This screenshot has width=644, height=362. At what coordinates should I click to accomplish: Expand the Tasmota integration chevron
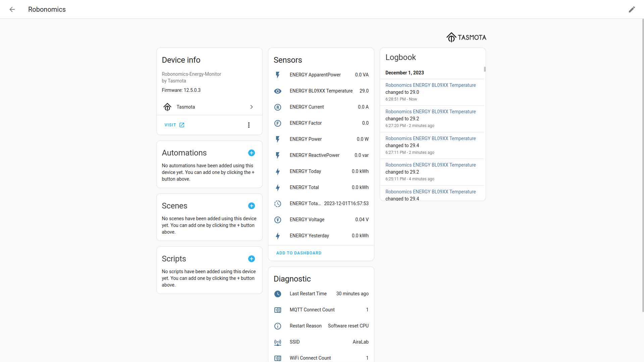(x=252, y=107)
